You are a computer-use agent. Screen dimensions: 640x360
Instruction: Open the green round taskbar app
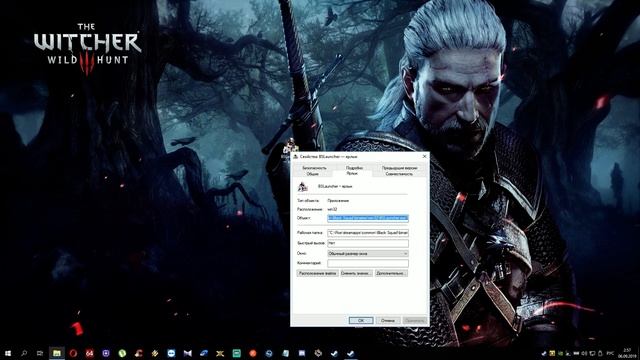click(122, 353)
